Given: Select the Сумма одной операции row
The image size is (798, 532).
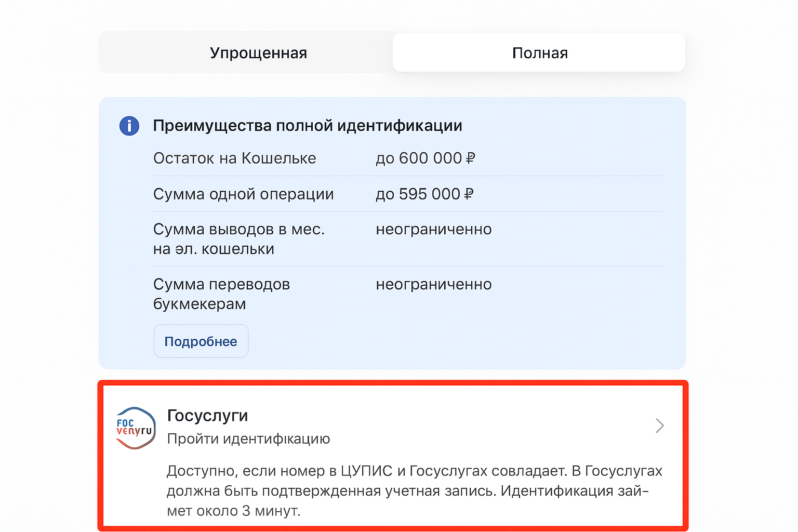Looking at the screenshot, I should coord(243,194).
